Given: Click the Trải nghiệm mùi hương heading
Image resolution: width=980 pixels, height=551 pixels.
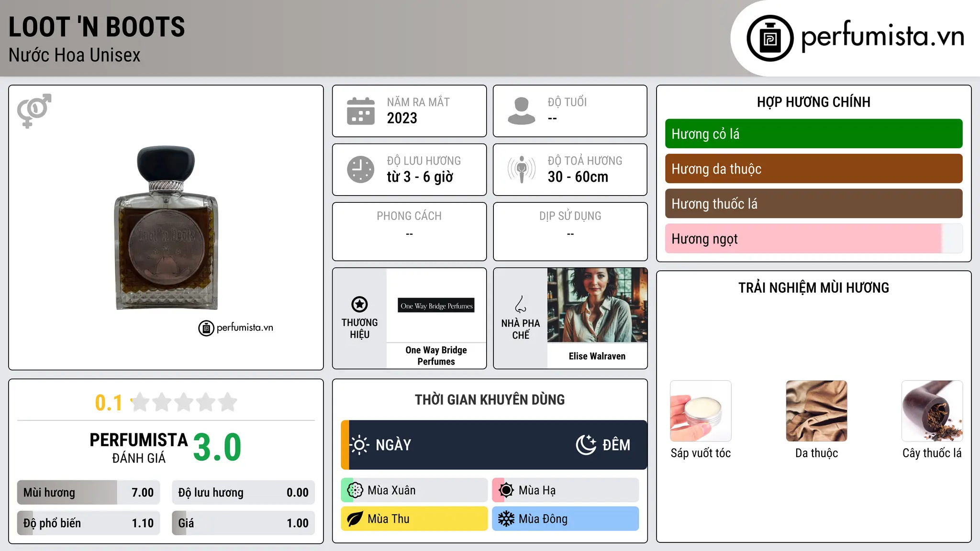Looking at the screenshot, I should click(x=813, y=287).
